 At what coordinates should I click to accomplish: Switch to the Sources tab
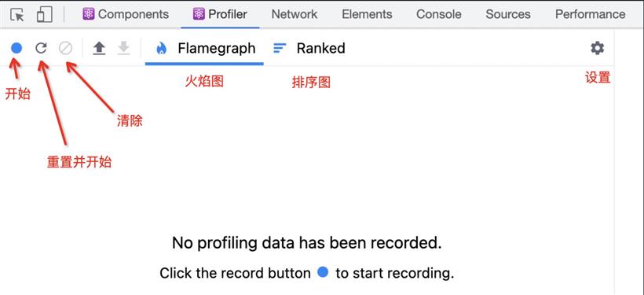[x=508, y=14]
